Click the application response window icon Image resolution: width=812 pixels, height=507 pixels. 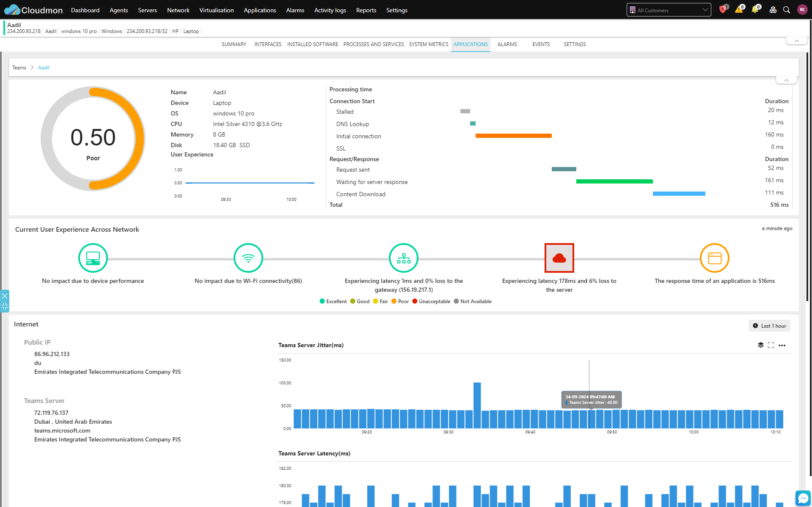point(715,258)
